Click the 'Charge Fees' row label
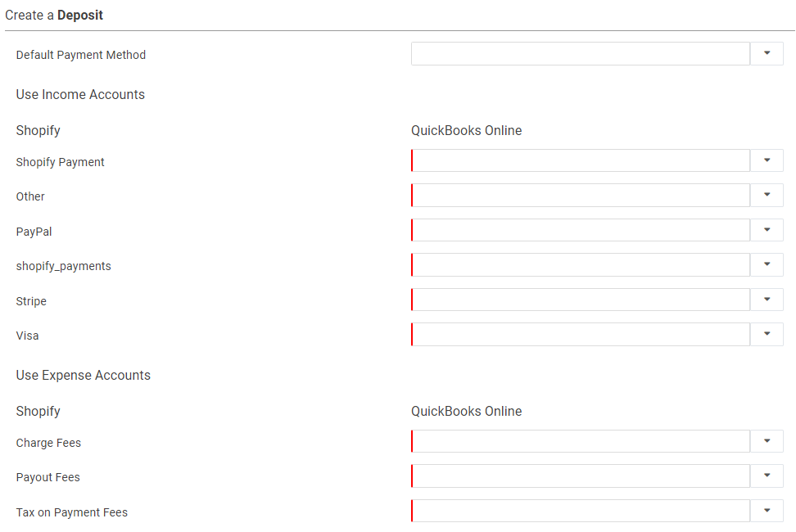 (x=48, y=443)
